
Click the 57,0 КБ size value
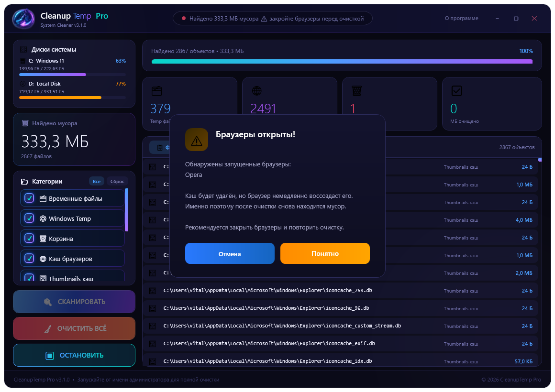(x=523, y=361)
